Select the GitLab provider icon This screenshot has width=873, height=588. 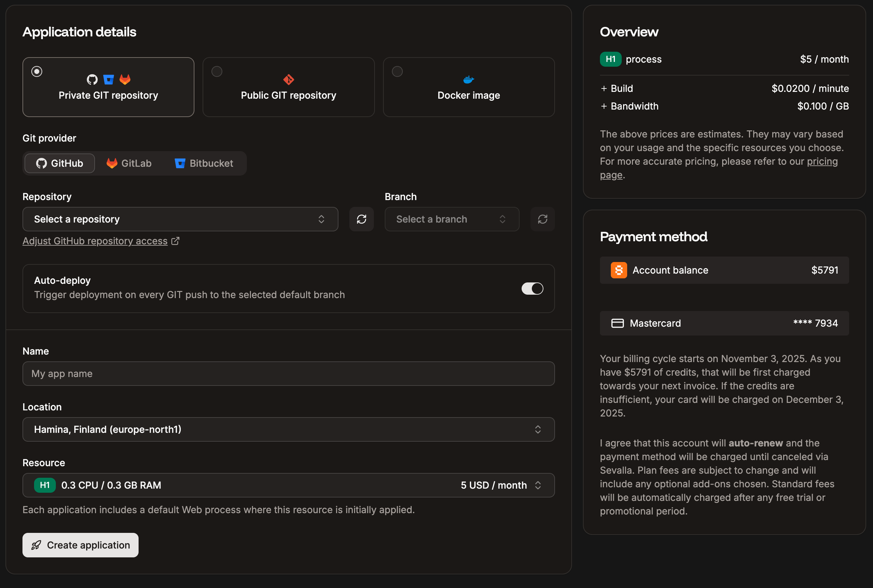[111, 163]
